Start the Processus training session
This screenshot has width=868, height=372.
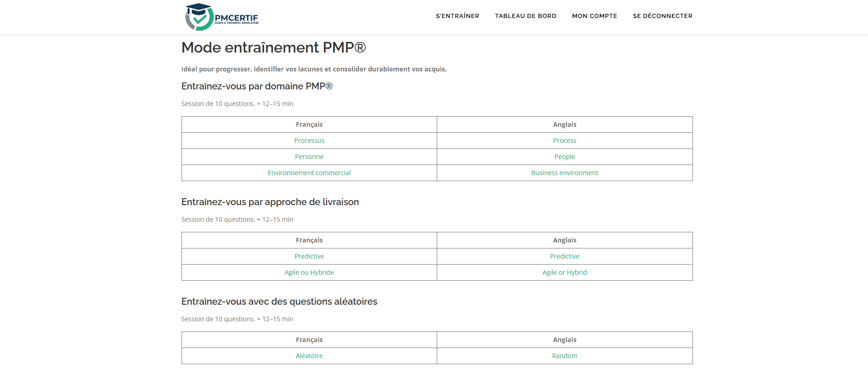pos(309,141)
